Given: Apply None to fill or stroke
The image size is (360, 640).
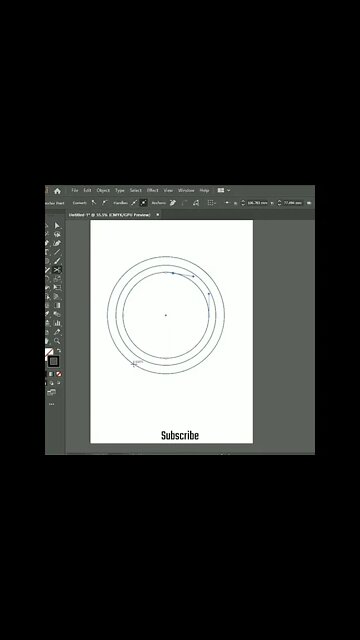Looking at the screenshot, I should point(59,374).
